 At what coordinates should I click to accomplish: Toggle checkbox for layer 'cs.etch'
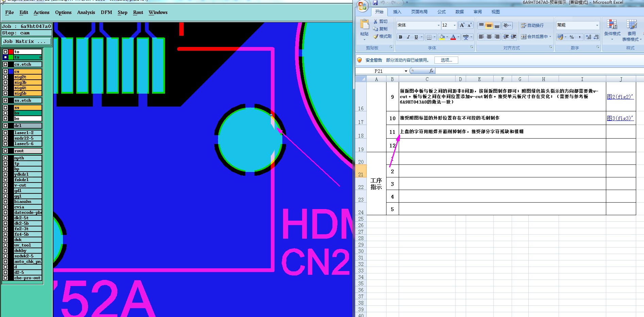(5, 64)
